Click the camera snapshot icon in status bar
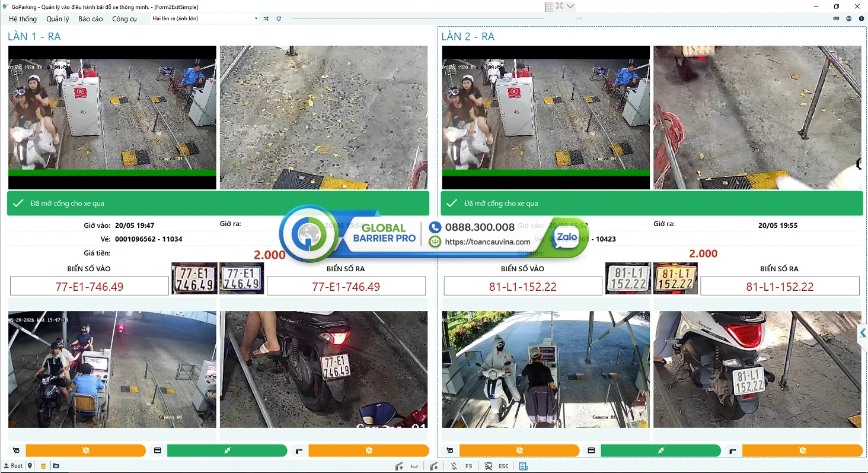 [56, 466]
